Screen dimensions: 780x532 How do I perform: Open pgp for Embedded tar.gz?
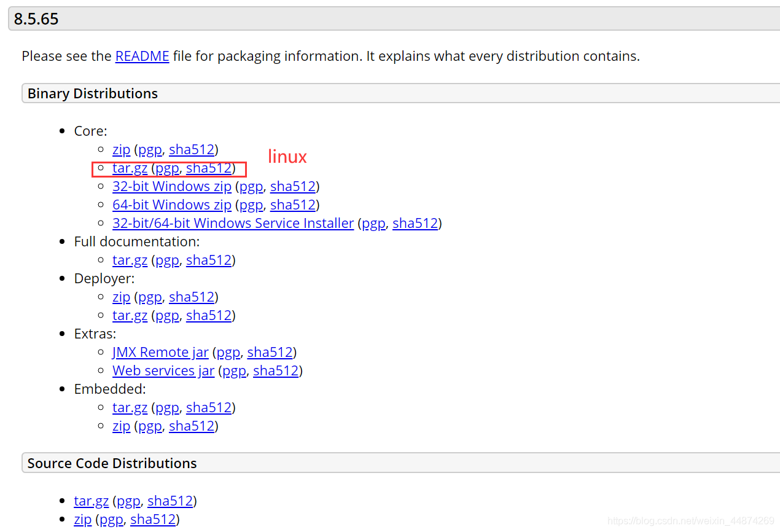point(167,407)
